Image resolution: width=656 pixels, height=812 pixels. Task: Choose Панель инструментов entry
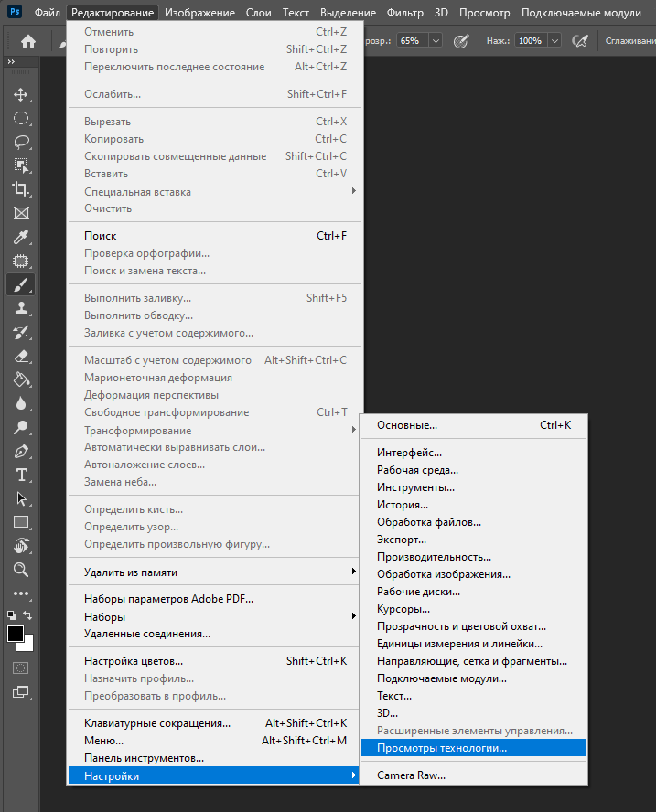coord(214,758)
